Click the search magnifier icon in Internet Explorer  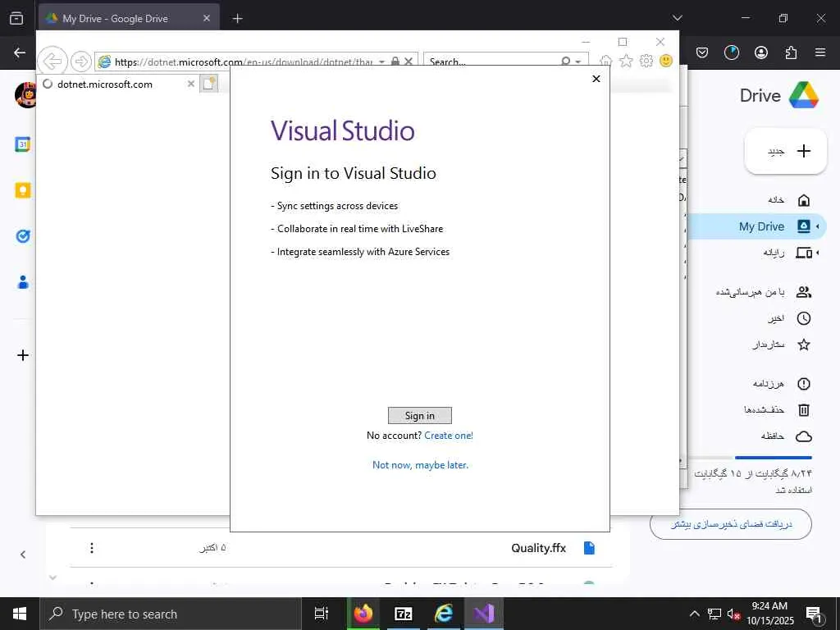coord(566,62)
